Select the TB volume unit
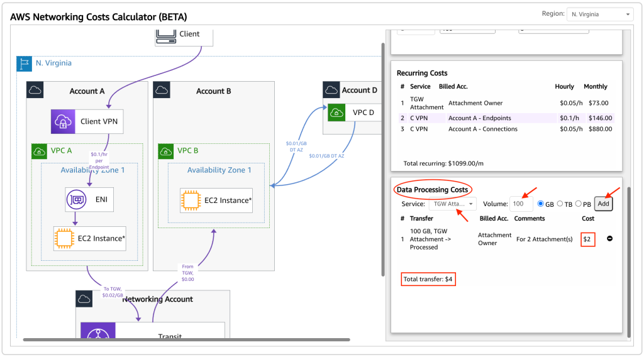 click(560, 204)
